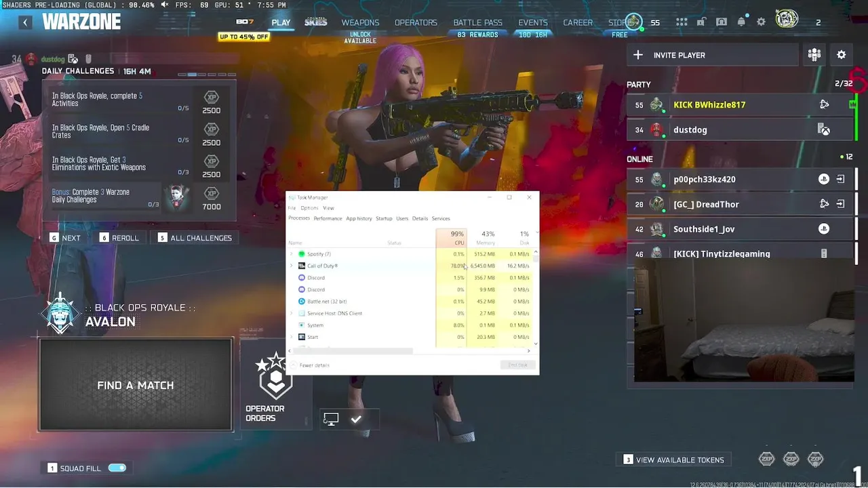Open Task Manager Startup tab
Screen dimensions: 868x488
pyautogui.click(x=384, y=218)
